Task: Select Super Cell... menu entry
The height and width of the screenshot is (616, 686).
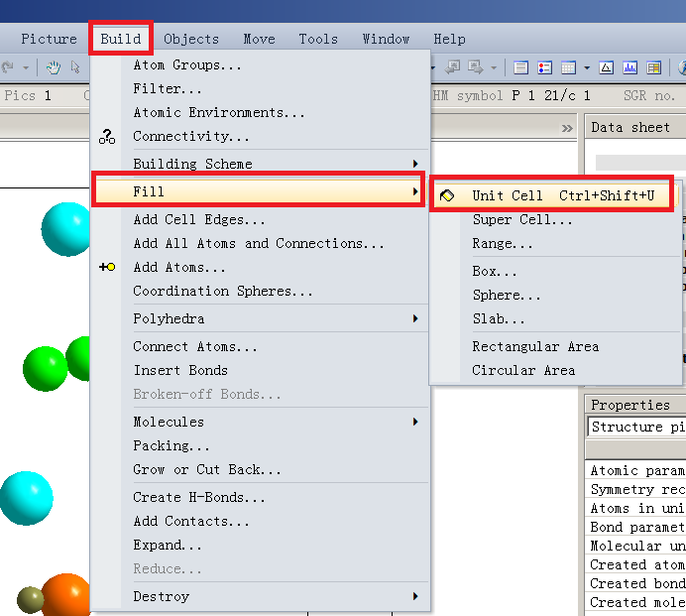Action: coord(522,219)
